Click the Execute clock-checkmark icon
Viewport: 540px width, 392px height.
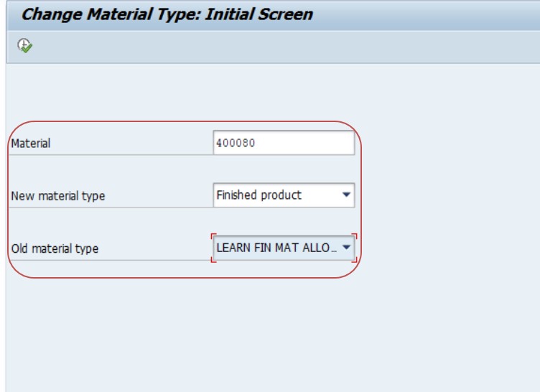(25, 45)
